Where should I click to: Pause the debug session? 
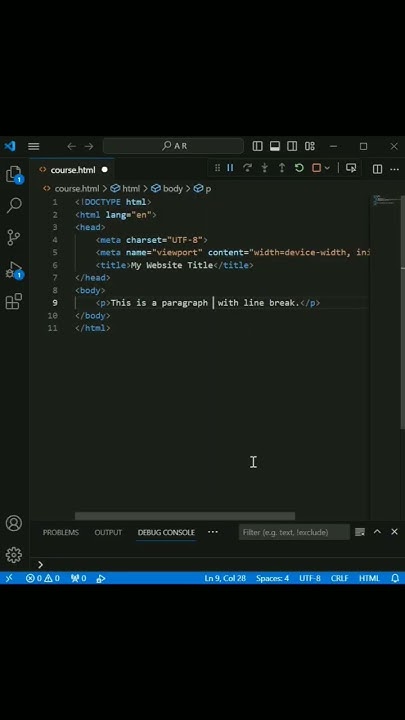point(230,168)
